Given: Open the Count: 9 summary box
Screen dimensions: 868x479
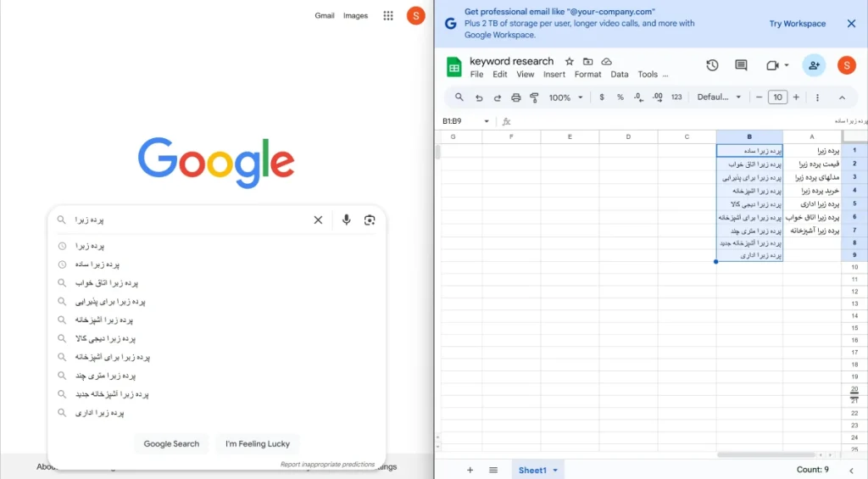Looking at the screenshot, I should pyautogui.click(x=813, y=470).
